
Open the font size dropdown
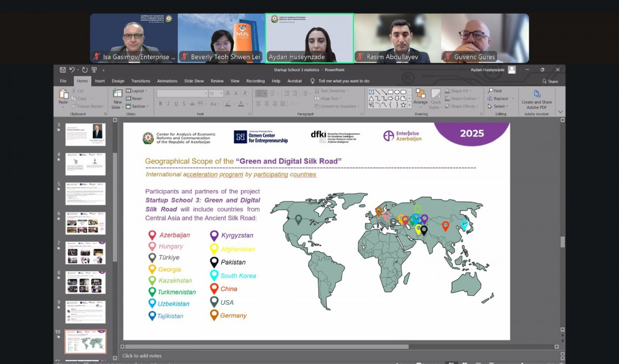222,94
